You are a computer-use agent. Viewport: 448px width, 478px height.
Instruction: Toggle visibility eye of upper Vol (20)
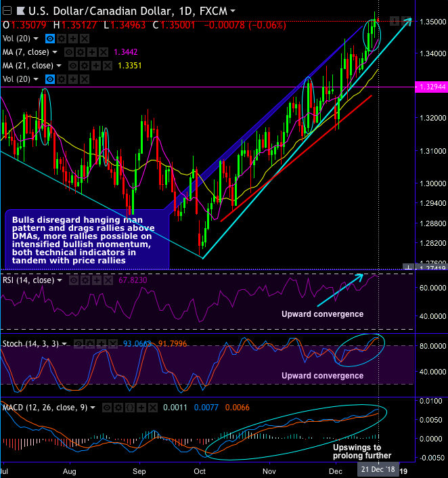tap(50, 39)
